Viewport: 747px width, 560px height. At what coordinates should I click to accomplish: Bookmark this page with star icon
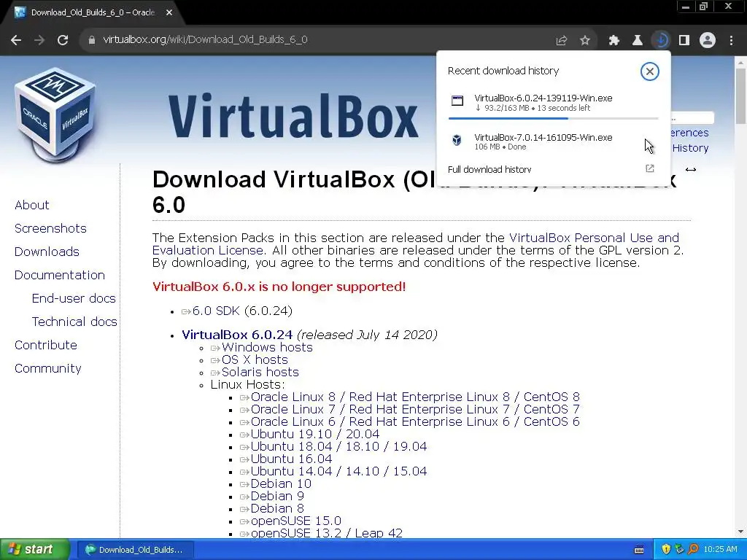click(x=585, y=41)
